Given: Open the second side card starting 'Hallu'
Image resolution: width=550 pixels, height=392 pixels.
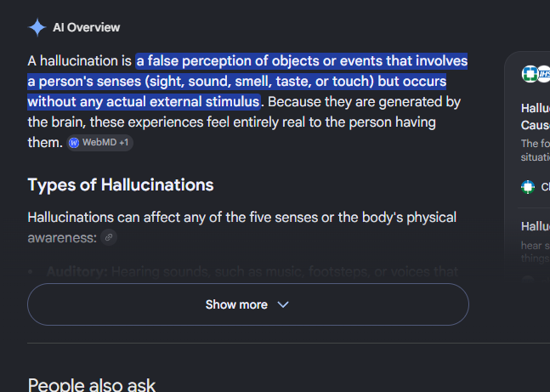Looking at the screenshot, I should [536, 226].
